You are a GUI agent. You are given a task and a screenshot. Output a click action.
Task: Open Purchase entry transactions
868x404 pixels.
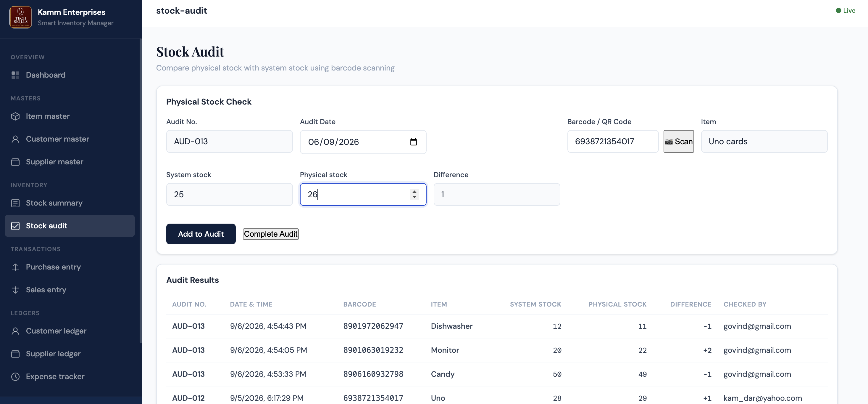70,267
